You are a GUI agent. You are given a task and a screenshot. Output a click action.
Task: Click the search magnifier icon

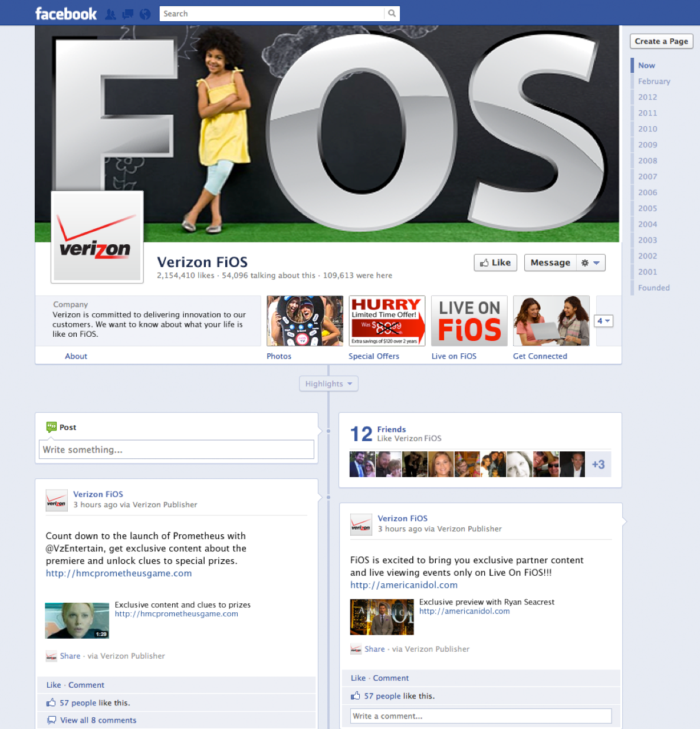pos(392,14)
